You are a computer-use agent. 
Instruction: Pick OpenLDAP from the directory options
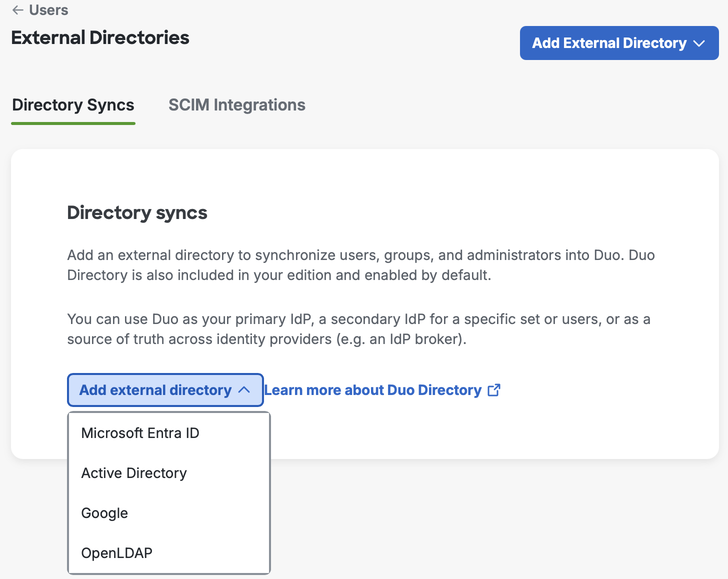[x=116, y=552]
